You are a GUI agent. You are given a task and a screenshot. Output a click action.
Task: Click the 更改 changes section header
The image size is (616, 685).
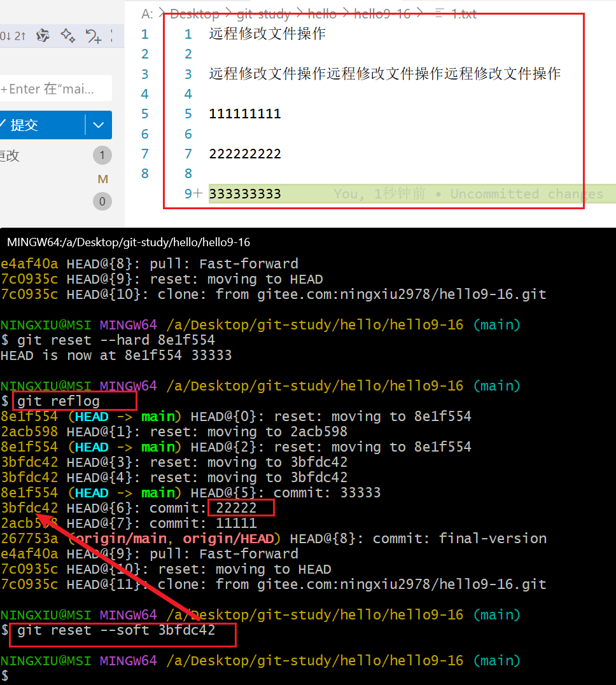[10, 156]
